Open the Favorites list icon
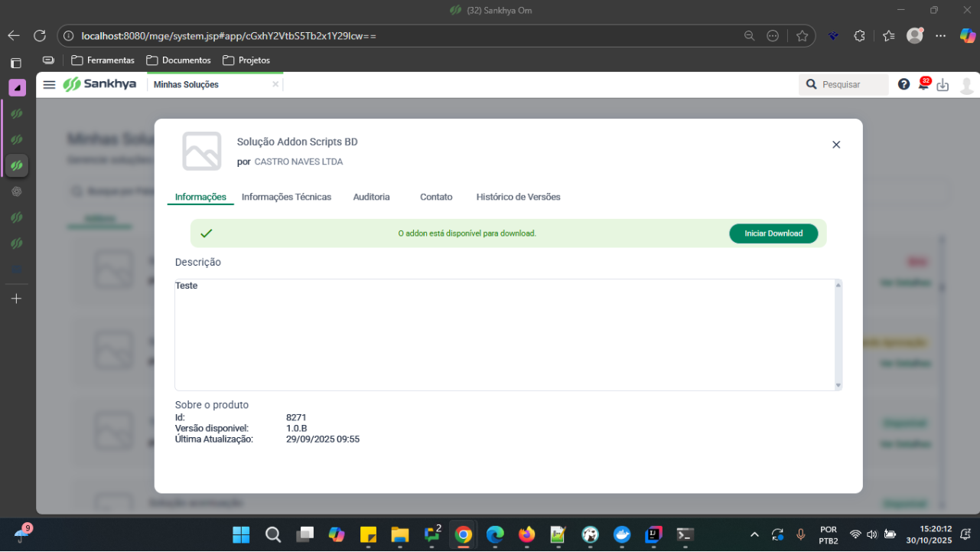The height and width of the screenshot is (552, 980). pos(888,36)
